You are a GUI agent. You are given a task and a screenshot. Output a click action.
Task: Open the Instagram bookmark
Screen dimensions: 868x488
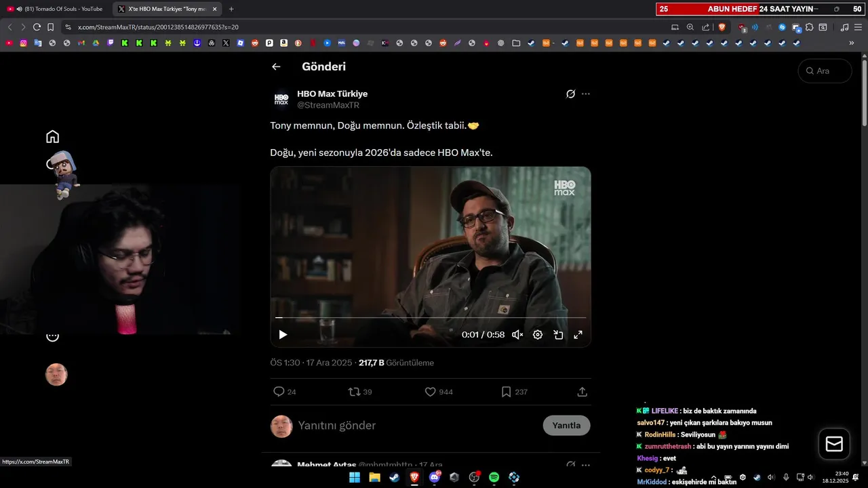coord(24,43)
